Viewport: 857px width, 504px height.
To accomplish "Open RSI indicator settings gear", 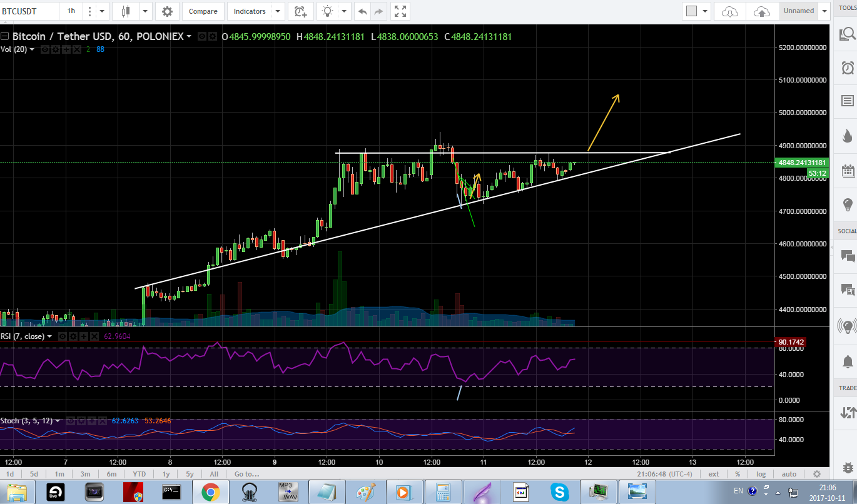I will 73,336.
